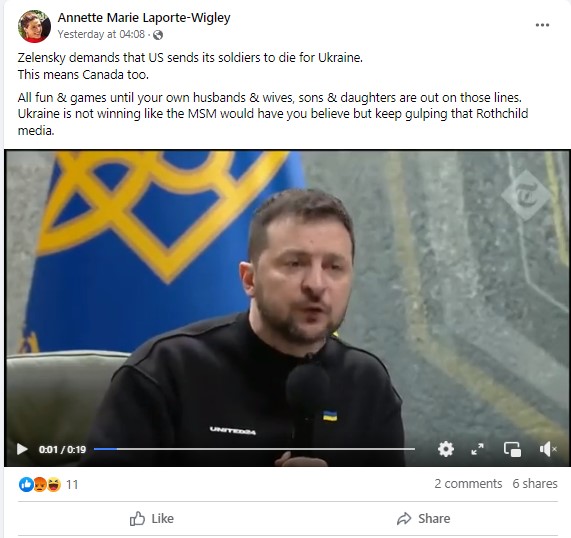Viewport: 571px width, 538px height.
Task: Share the post using Share button
Action: [x=424, y=518]
